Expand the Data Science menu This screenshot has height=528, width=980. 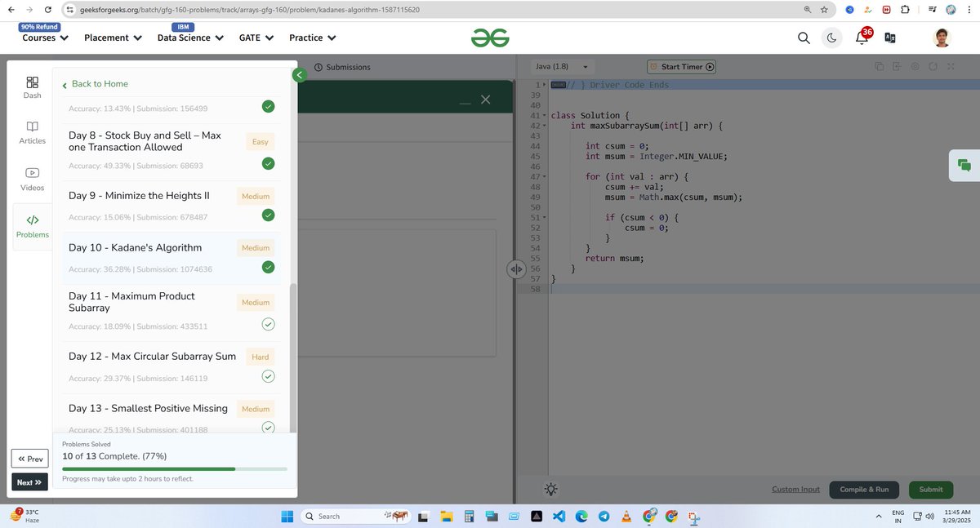point(191,38)
